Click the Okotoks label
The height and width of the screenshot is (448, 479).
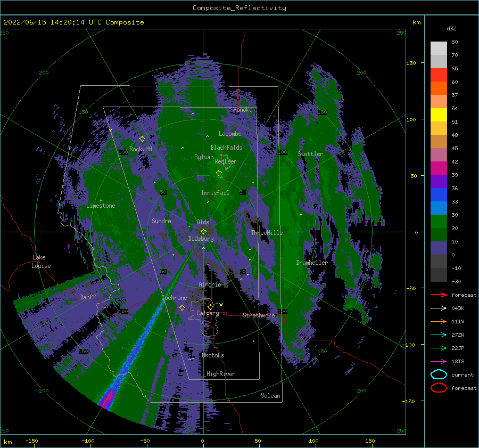(213, 355)
